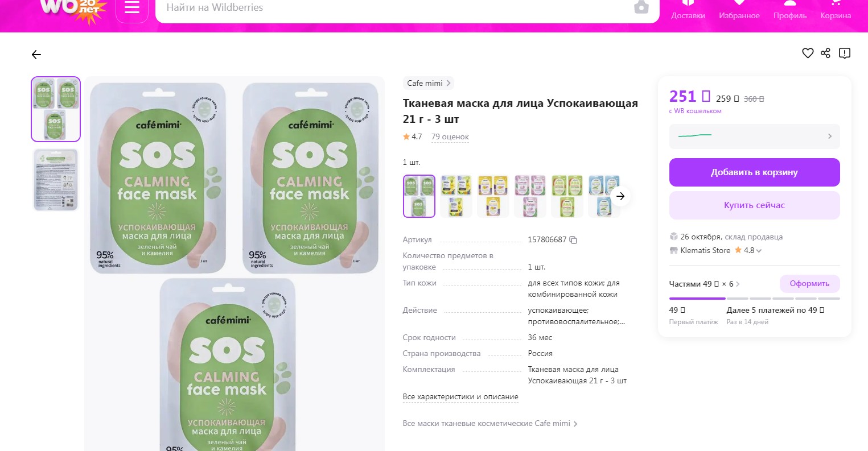868x451 pixels.
Task: Show next product variants with arrow
Action: pyautogui.click(x=620, y=196)
